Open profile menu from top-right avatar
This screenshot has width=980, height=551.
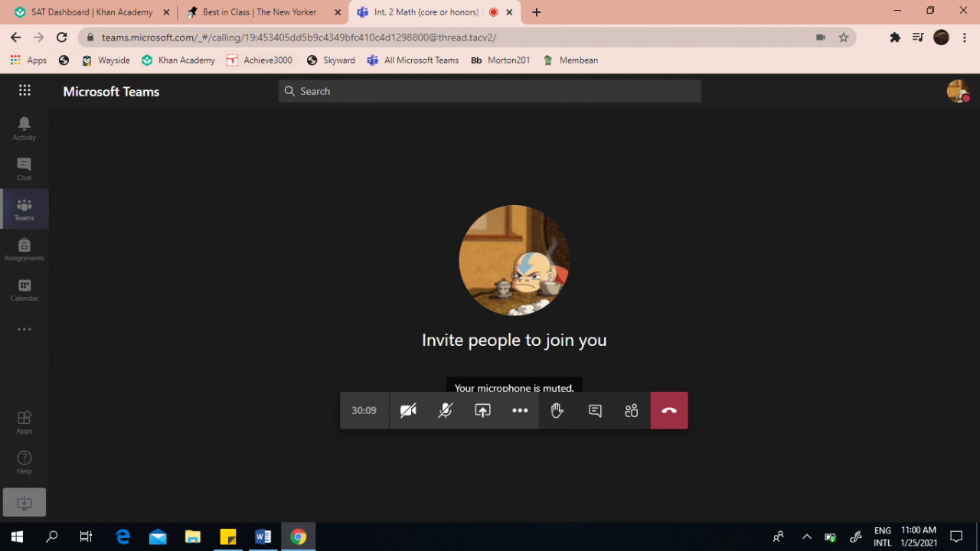click(958, 91)
